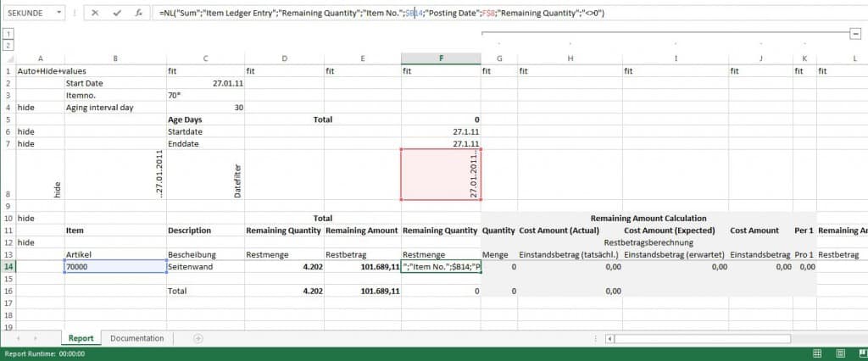This screenshot has height=361, width=868.
Task: Confirm formula entry with the checkmark icon
Action: coord(116,14)
